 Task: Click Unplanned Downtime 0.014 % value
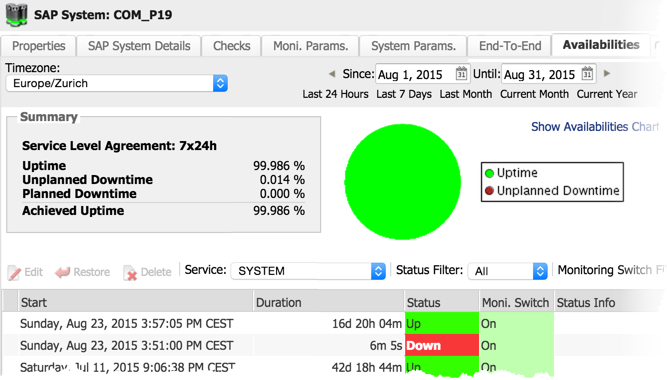point(282,180)
